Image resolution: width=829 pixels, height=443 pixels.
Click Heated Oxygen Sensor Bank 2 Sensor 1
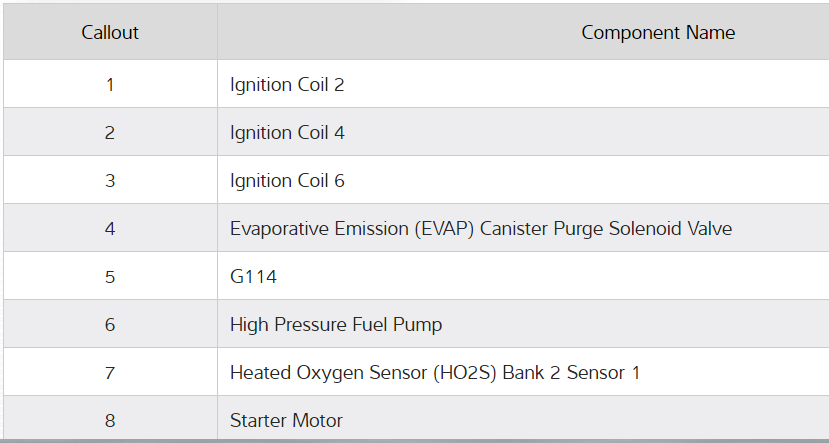tap(435, 373)
